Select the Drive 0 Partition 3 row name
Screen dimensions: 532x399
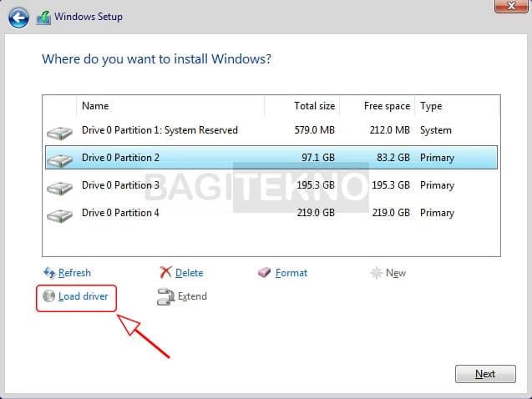click(120, 185)
